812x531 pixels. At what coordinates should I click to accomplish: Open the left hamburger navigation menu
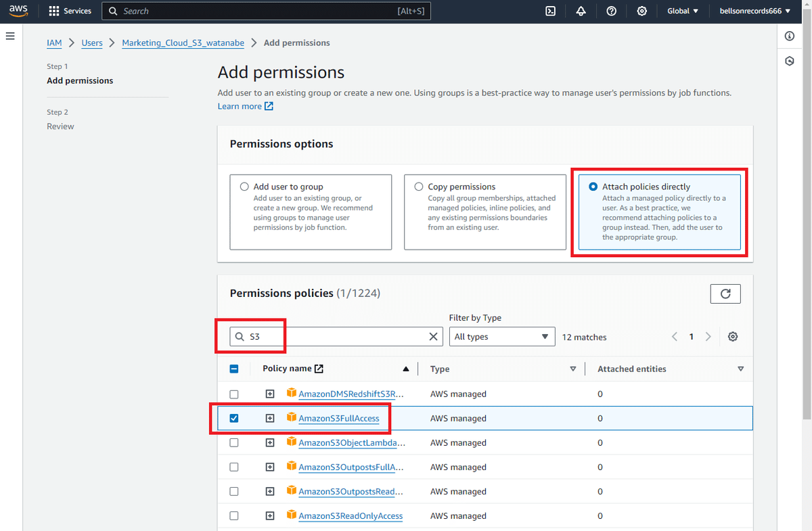[10, 36]
